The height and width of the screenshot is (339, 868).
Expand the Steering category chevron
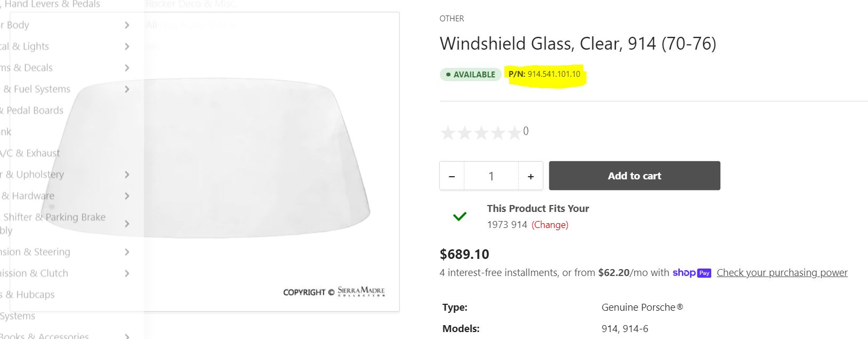[x=127, y=252]
